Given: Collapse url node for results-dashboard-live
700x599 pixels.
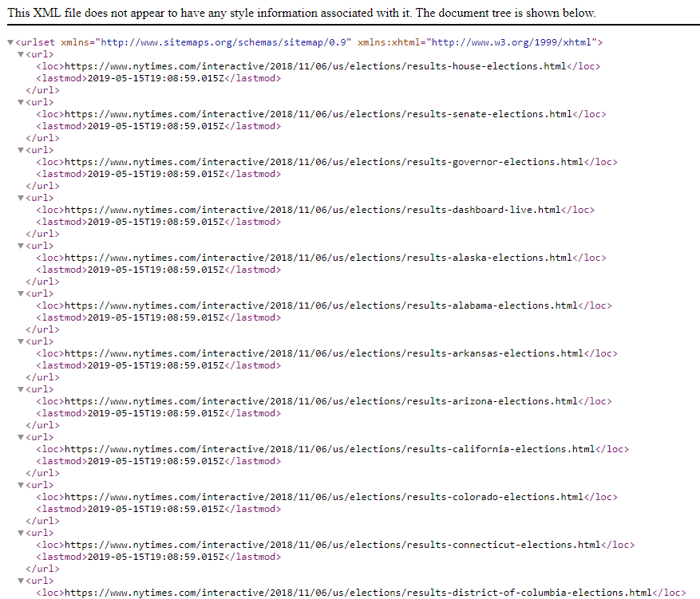Looking at the screenshot, I should tap(21, 198).
